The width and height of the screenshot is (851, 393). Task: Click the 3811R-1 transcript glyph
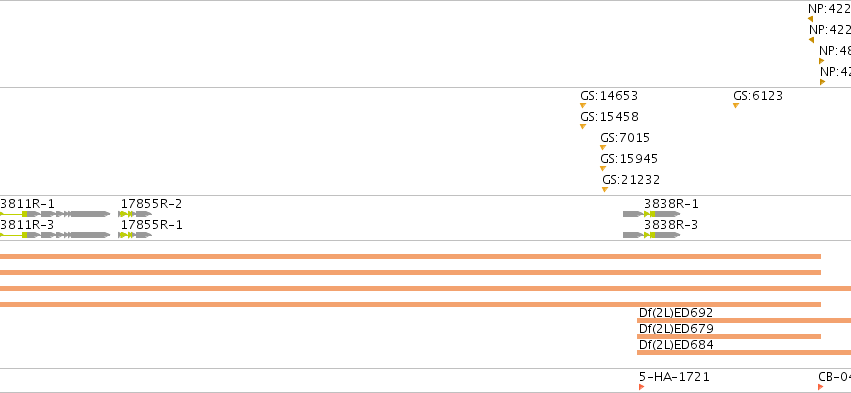click(x=55, y=214)
